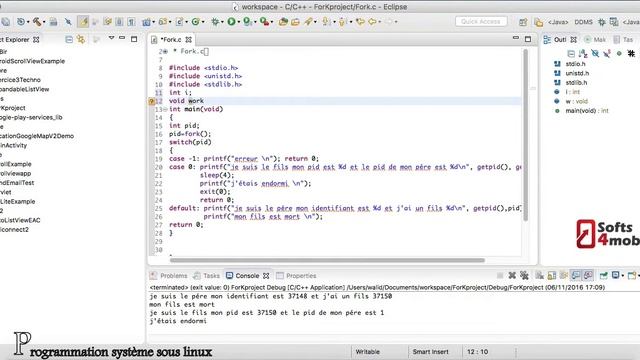
Task: Collapse All in Project Explorer
Action: pos(69,40)
